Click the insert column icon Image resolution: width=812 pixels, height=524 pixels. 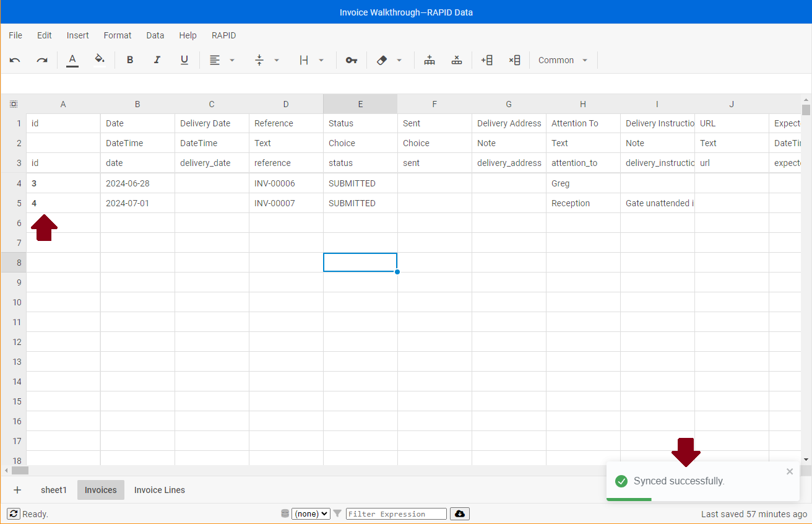click(x=487, y=60)
